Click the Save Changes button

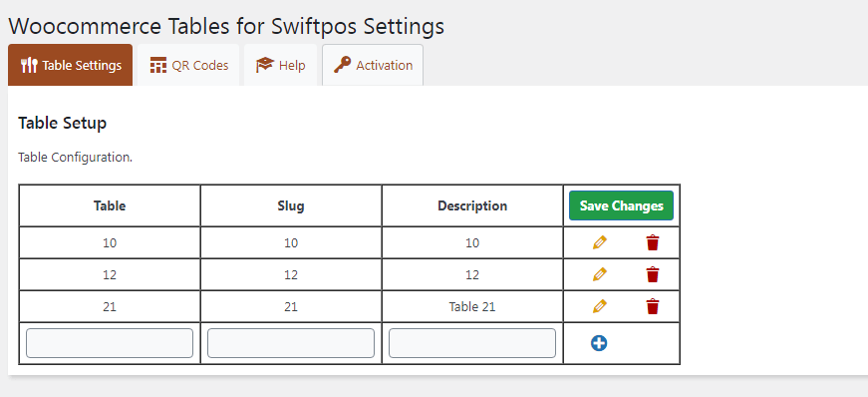coord(621,205)
